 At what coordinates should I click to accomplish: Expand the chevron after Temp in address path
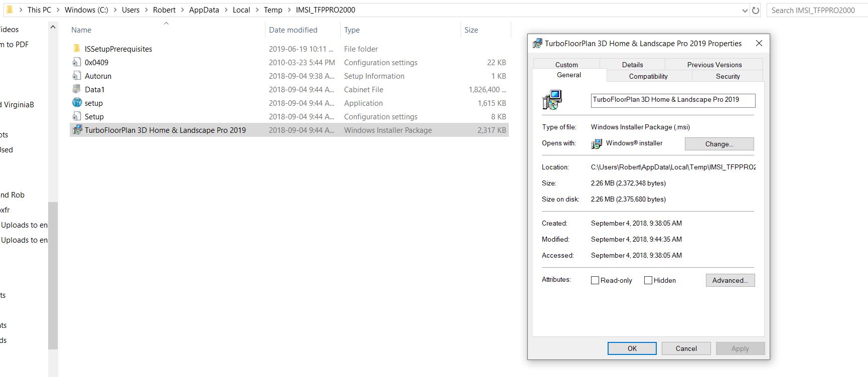coord(289,10)
